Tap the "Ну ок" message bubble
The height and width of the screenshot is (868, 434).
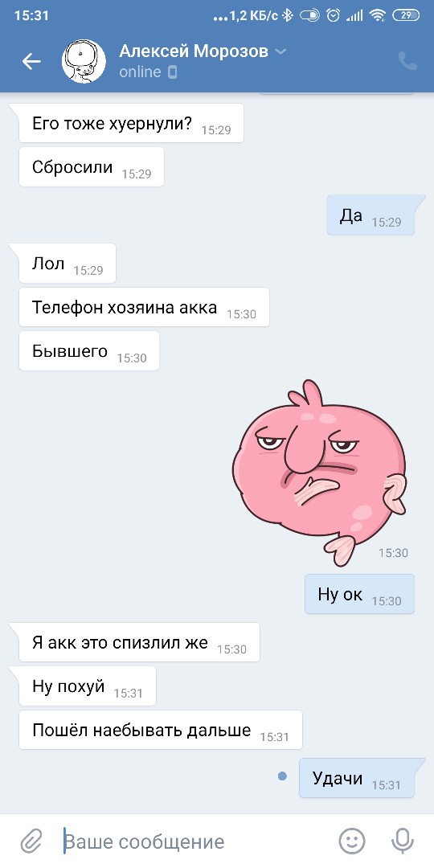pos(360,595)
